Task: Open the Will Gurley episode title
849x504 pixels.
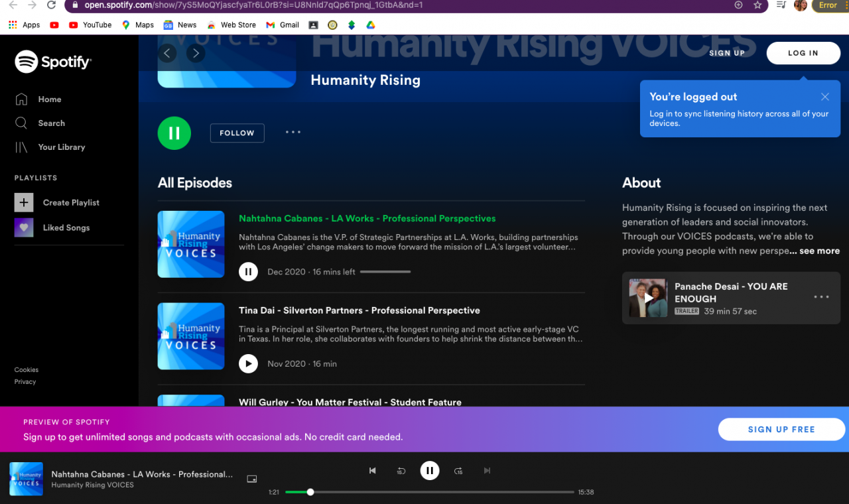Action: coord(350,402)
